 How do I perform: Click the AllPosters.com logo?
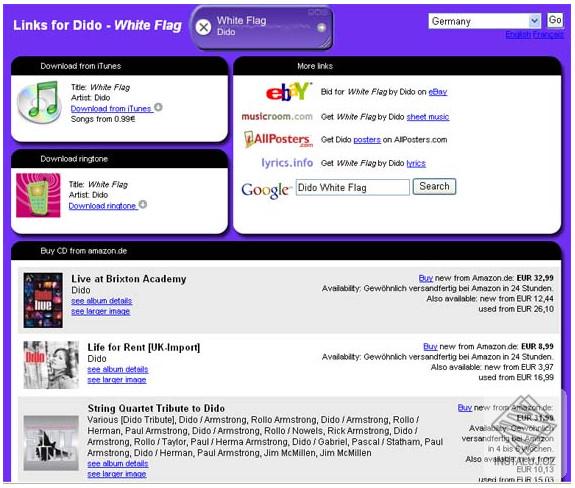coord(278,140)
